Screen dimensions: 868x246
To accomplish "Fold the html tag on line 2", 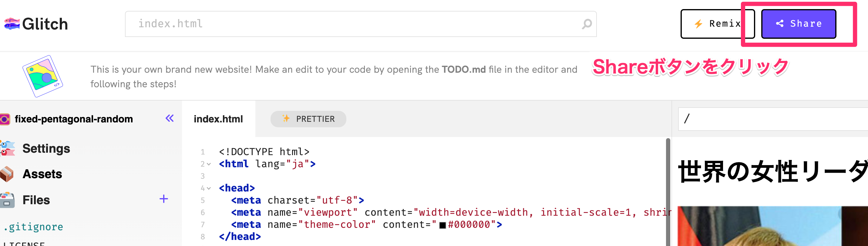I will coord(209,164).
